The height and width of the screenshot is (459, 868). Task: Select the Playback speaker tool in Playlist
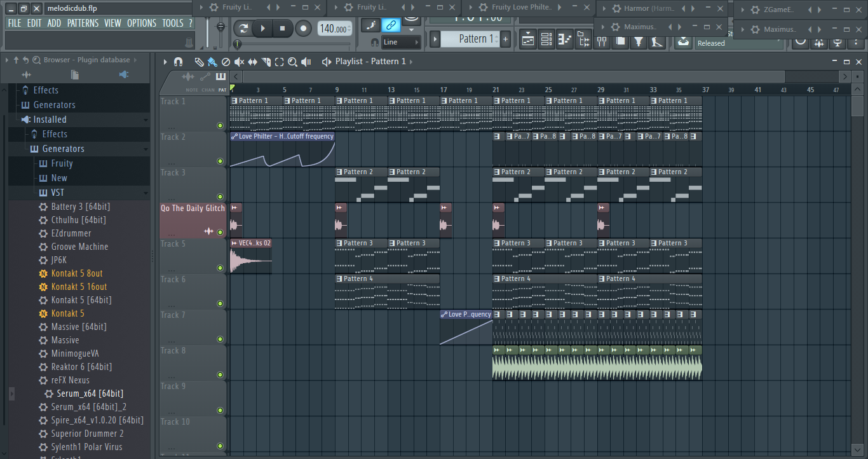coord(306,62)
